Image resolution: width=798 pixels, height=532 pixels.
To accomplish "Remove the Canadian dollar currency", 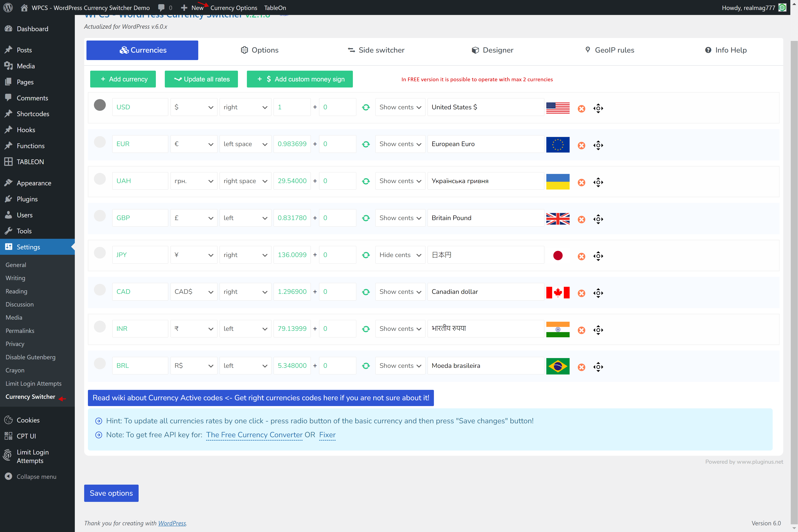I will (x=581, y=293).
